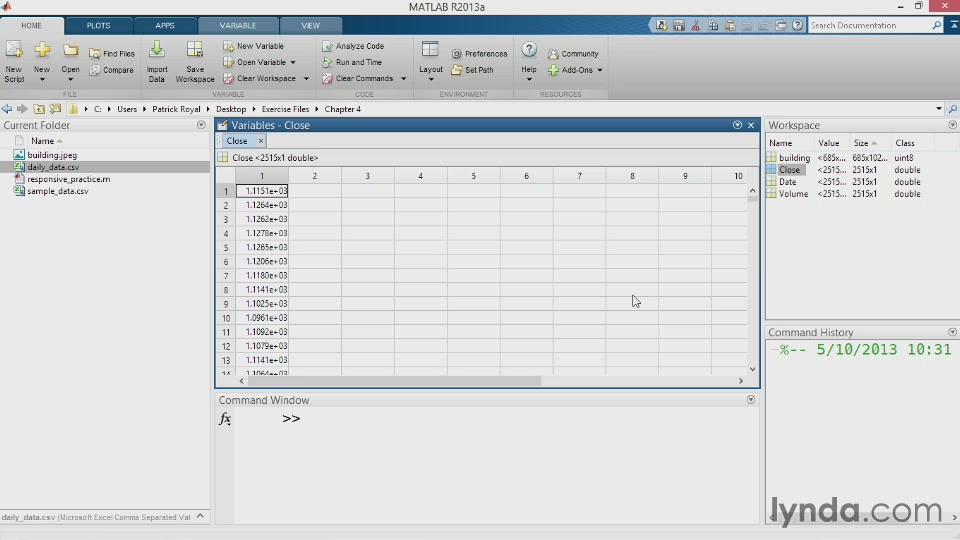Open the Community link in the toolstrip

(x=573, y=54)
